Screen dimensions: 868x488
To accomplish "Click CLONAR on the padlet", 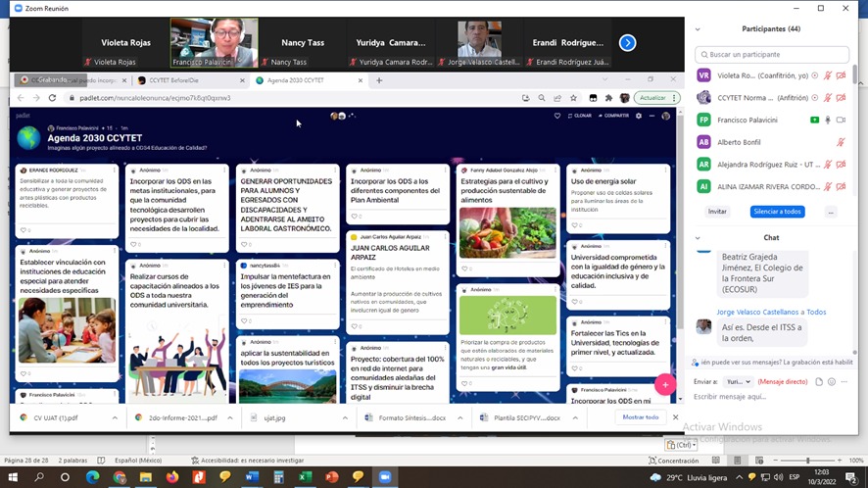I will click(580, 116).
